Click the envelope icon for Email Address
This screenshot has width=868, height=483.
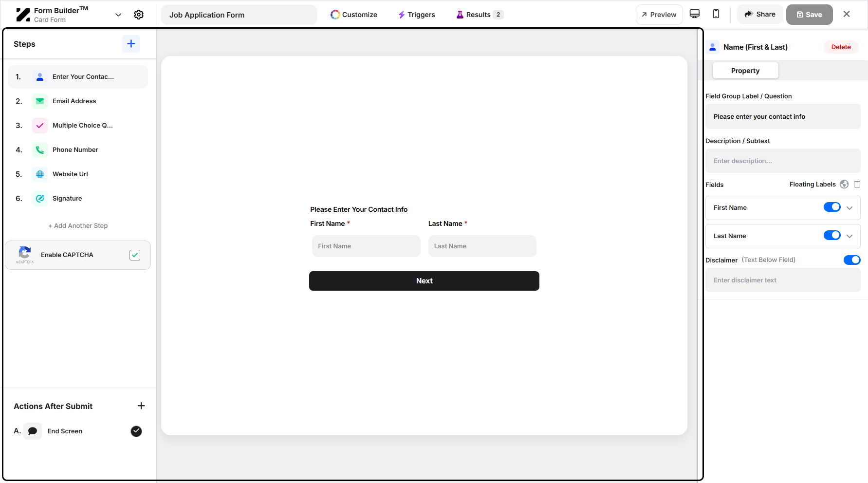(40, 101)
